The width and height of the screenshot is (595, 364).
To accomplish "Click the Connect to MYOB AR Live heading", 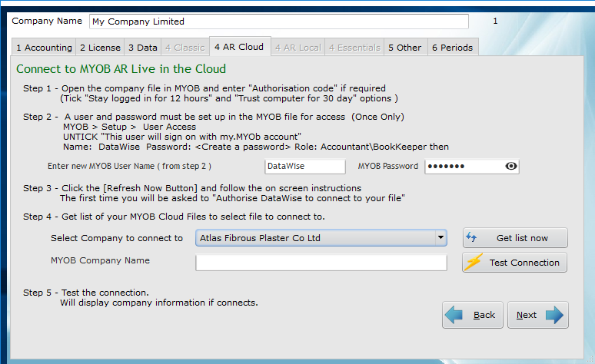I will (121, 68).
